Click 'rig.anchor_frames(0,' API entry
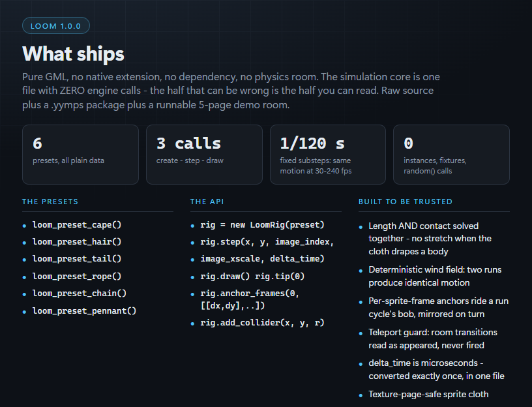This screenshot has width=532, height=407. coord(250,299)
